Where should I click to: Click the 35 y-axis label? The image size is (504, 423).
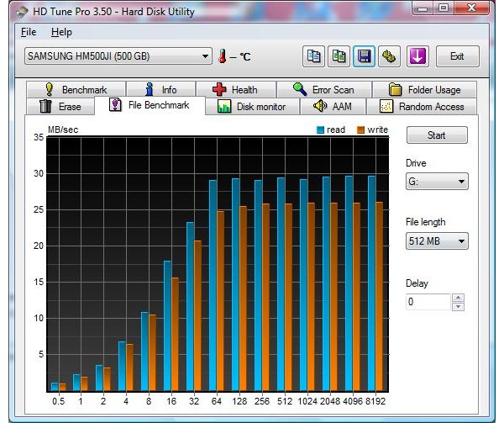[x=39, y=137]
